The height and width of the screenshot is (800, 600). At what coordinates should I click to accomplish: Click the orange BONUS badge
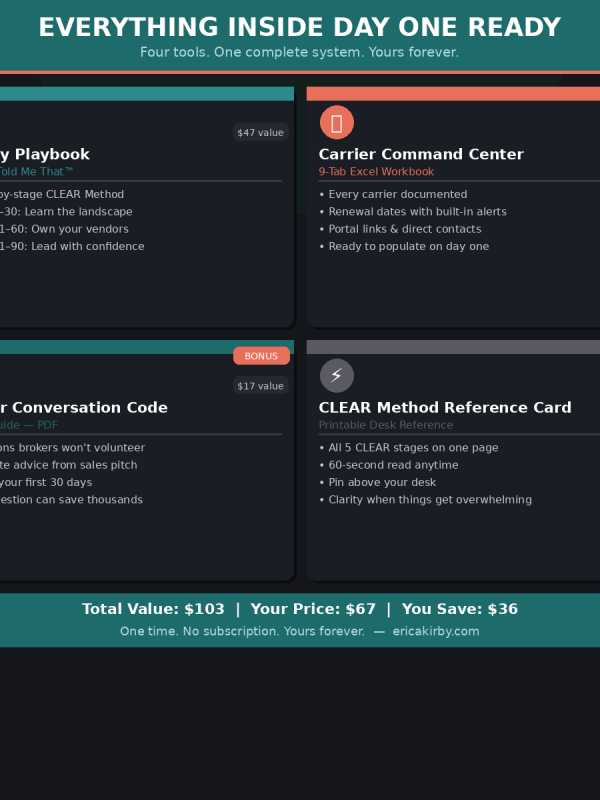(x=261, y=356)
